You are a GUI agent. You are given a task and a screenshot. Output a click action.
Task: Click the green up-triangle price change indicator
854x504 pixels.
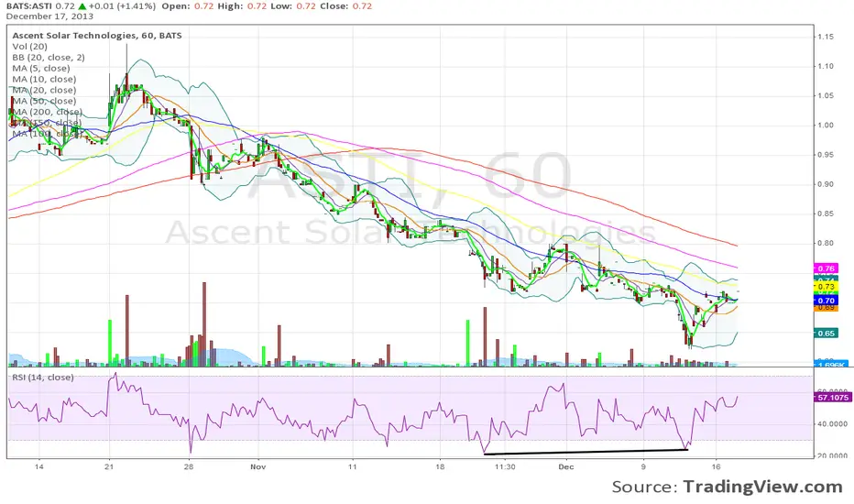82,6
